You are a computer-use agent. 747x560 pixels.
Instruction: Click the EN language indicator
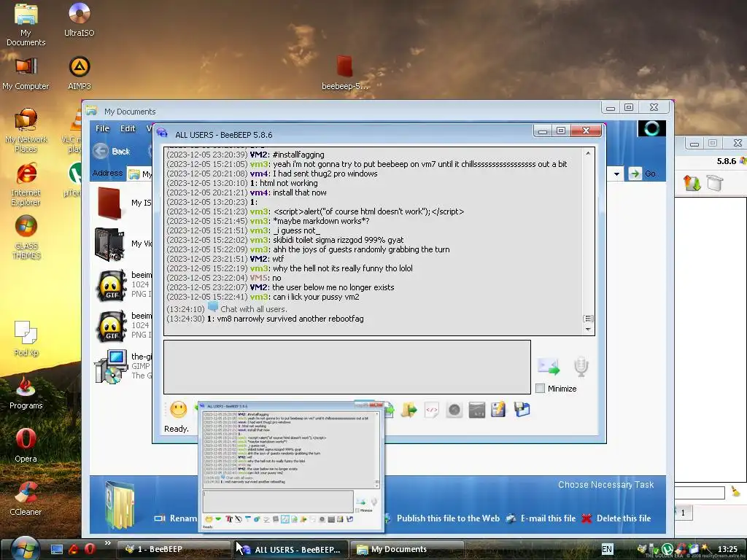tap(606, 549)
